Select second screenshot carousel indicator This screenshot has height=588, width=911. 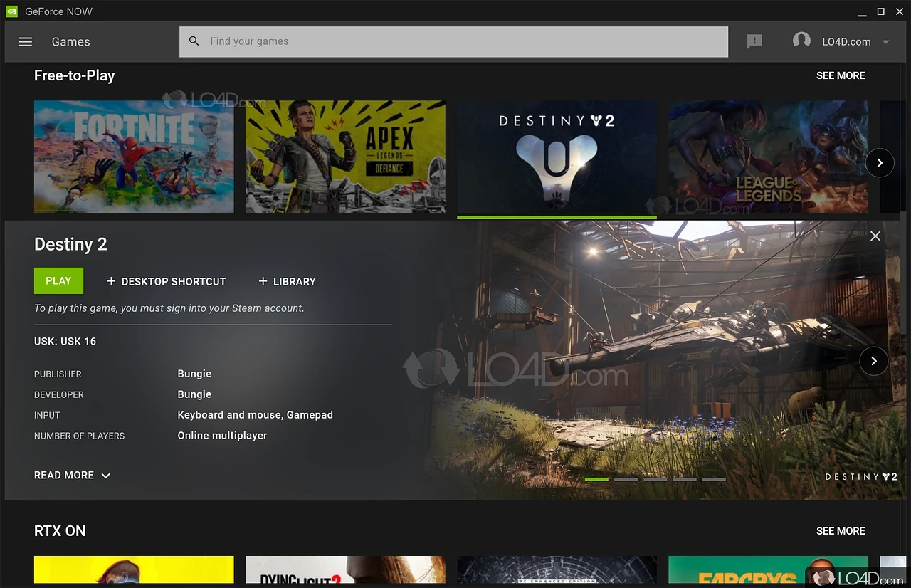tap(626, 479)
